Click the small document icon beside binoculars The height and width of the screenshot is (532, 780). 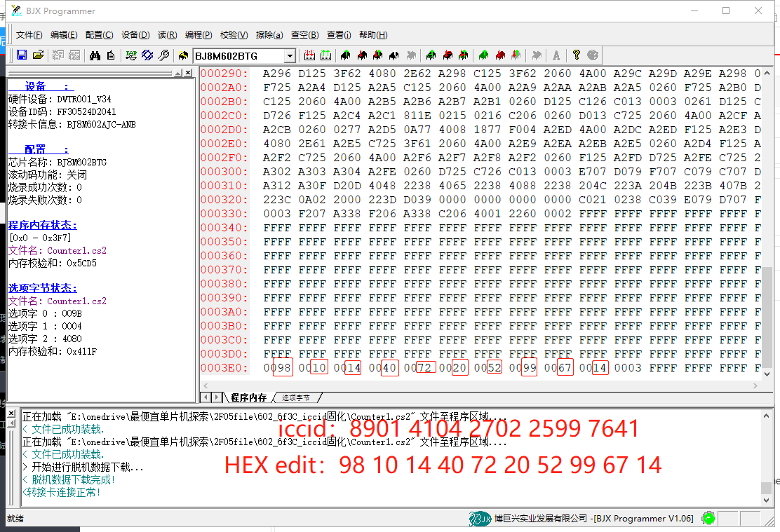coord(111,55)
